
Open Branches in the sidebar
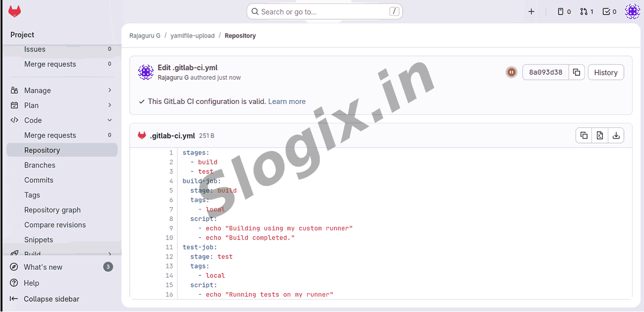[x=40, y=165]
